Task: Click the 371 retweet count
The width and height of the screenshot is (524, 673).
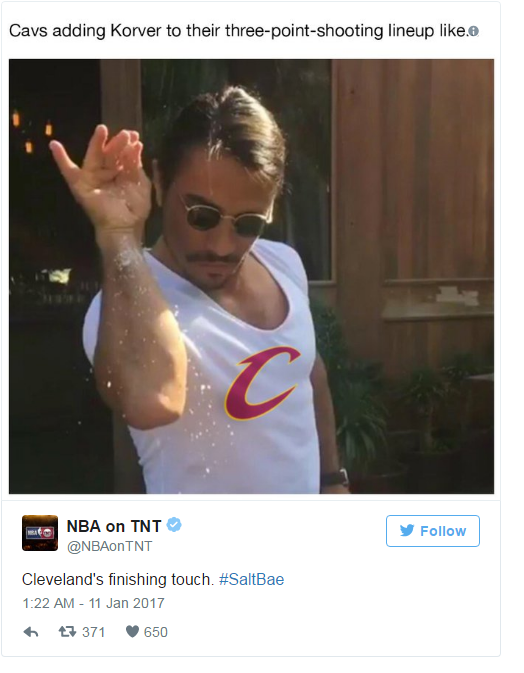Action: tap(94, 632)
